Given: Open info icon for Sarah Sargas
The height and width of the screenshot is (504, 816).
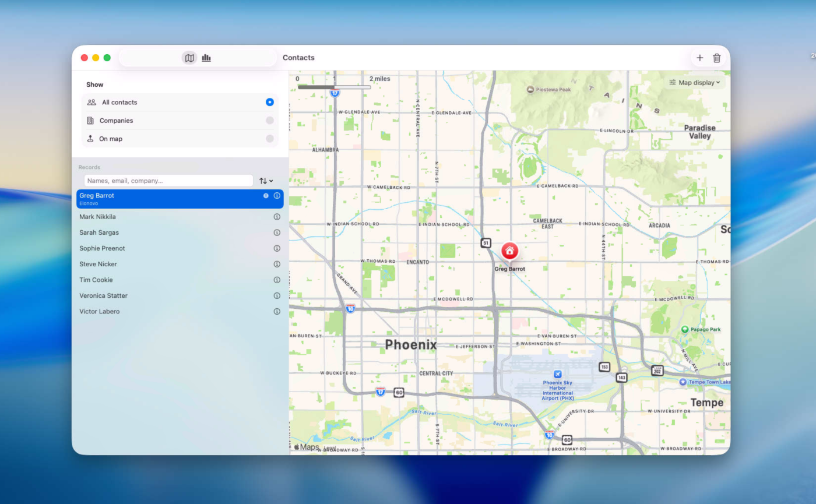Looking at the screenshot, I should coord(277,232).
